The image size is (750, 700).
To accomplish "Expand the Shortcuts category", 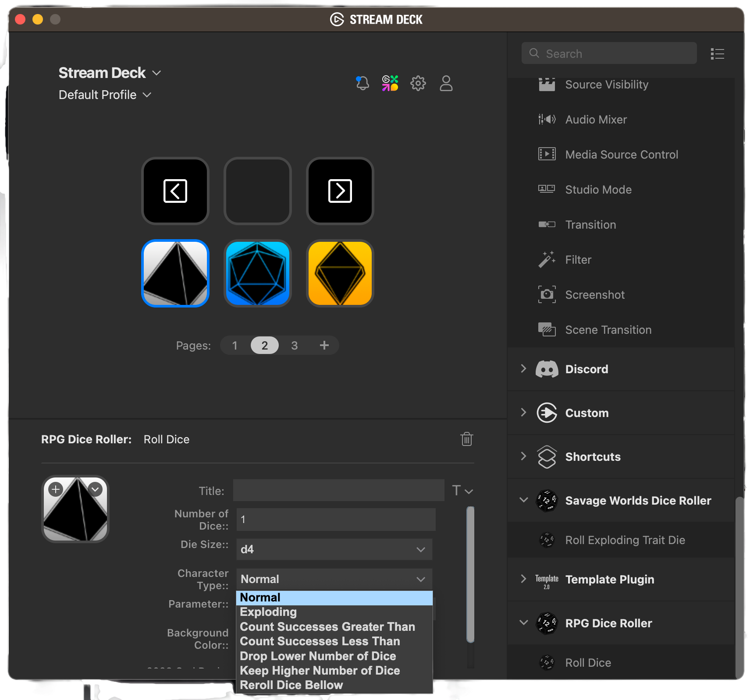I will [x=523, y=456].
